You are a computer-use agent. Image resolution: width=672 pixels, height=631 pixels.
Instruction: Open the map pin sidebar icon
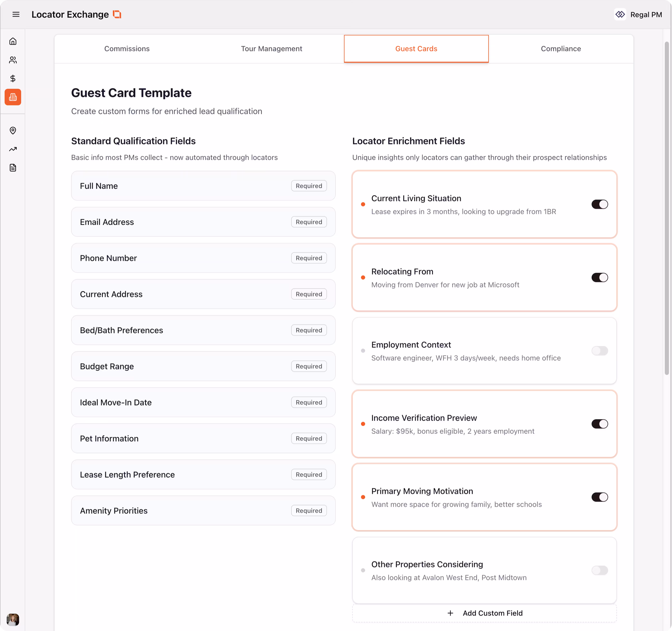pyautogui.click(x=13, y=131)
